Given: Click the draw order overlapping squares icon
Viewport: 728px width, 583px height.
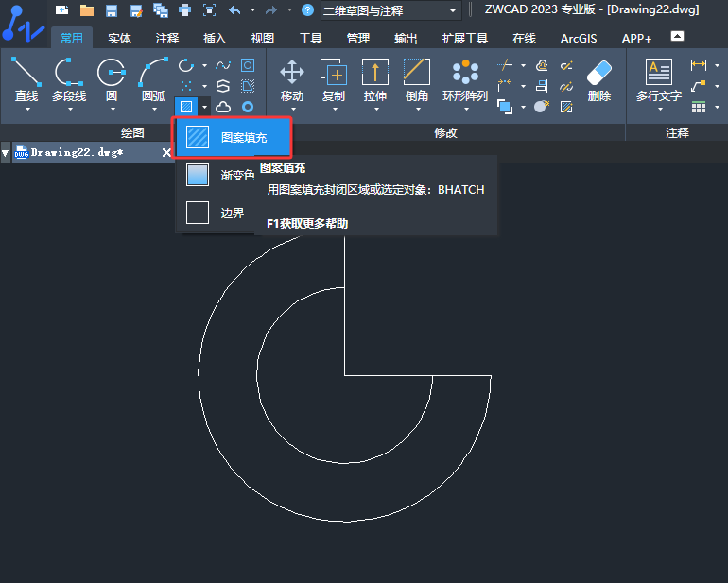Looking at the screenshot, I should click(505, 107).
